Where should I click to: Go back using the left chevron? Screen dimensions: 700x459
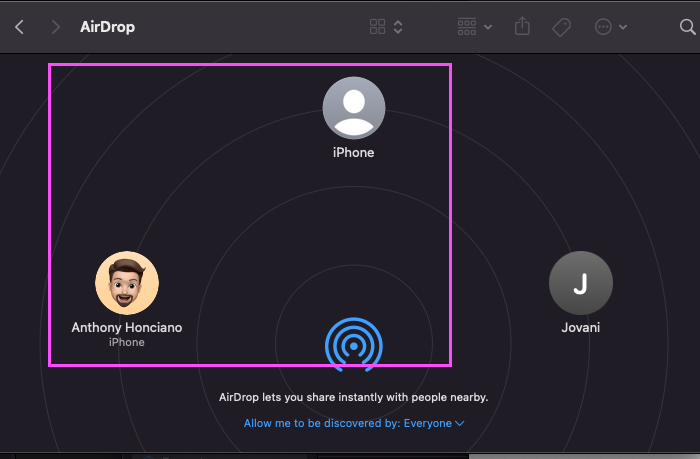click(x=19, y=27)
